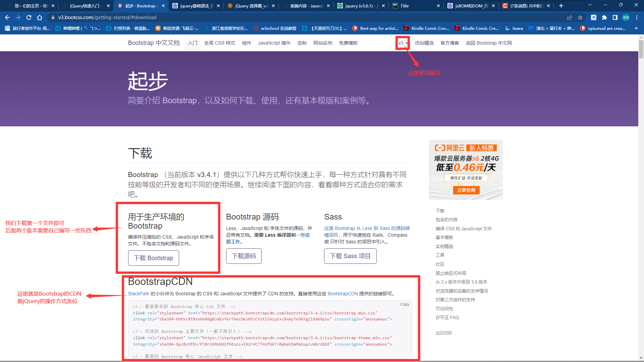
Task: Click the 下载 Bootstrap button
Action: (153, 258)
